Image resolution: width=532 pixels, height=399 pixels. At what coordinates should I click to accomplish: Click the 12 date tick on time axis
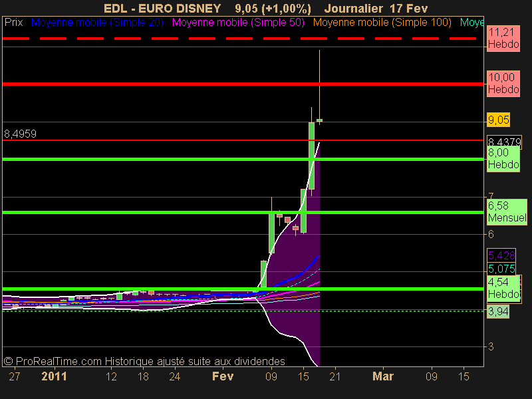pyautogui.click(x=111, y=376)
